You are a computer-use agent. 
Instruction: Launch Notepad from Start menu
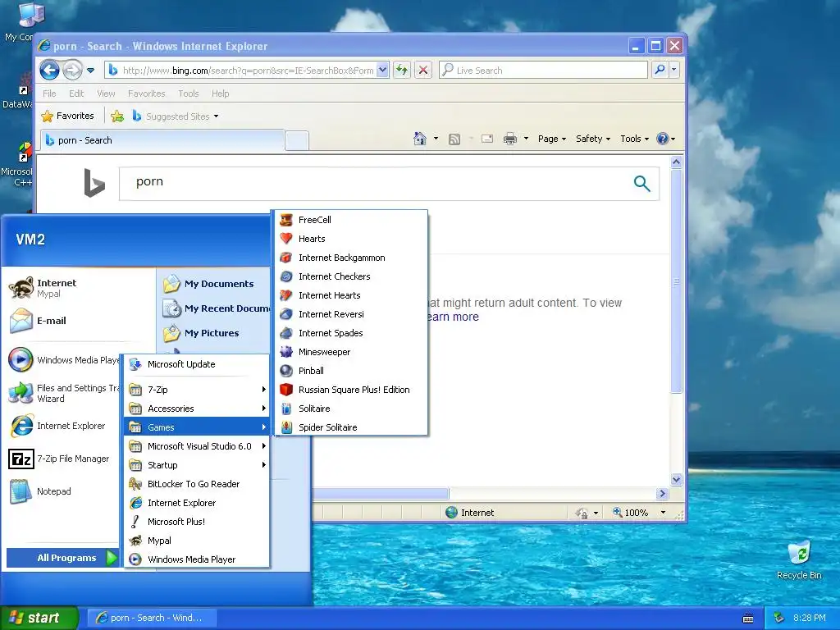(x=63, y=491)
